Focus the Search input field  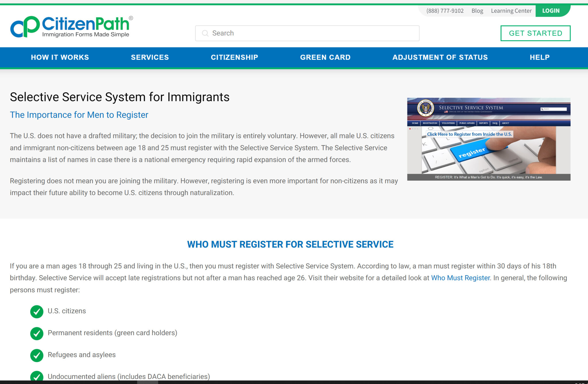tap(307, 33)
